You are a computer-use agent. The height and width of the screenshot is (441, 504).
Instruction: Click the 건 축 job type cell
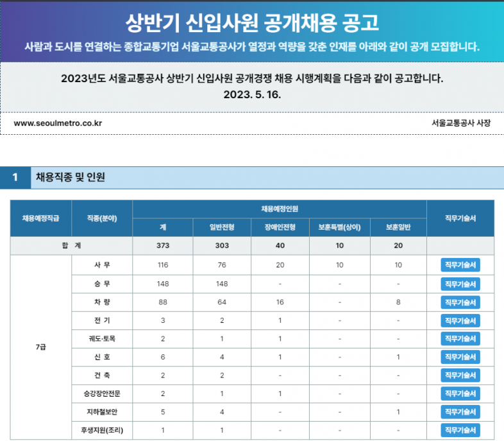[x=102, y=376]
